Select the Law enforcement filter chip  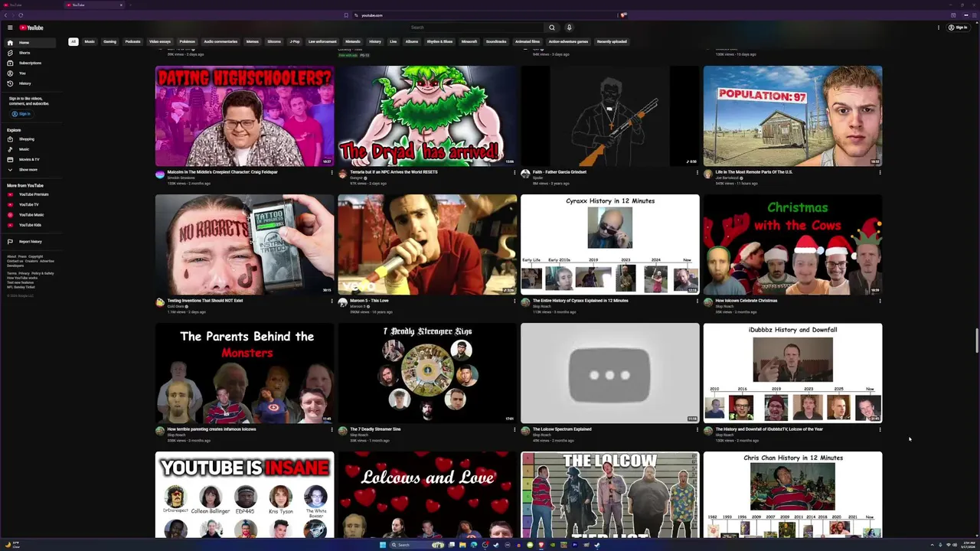click(322, 41)
